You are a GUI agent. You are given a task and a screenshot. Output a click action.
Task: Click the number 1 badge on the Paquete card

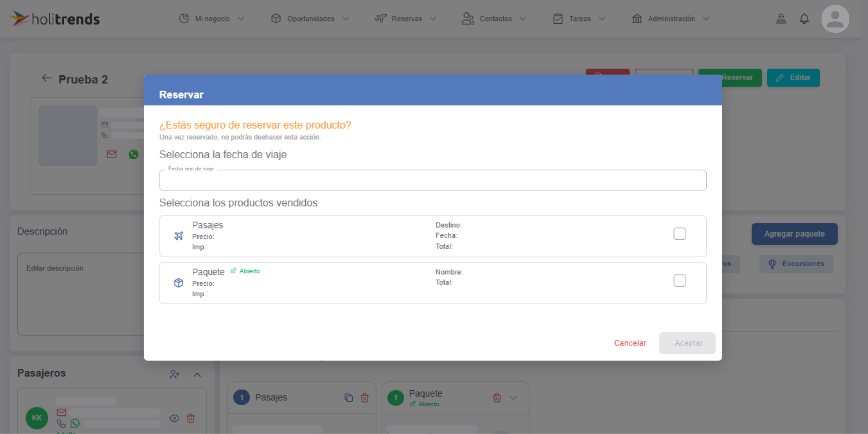point(395,398)
